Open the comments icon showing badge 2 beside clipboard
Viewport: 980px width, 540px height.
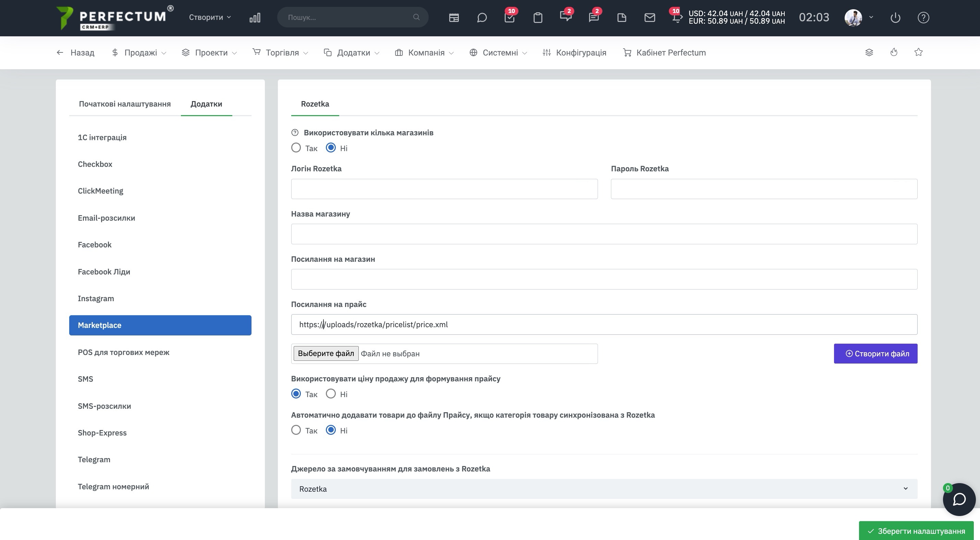point(566,17)
